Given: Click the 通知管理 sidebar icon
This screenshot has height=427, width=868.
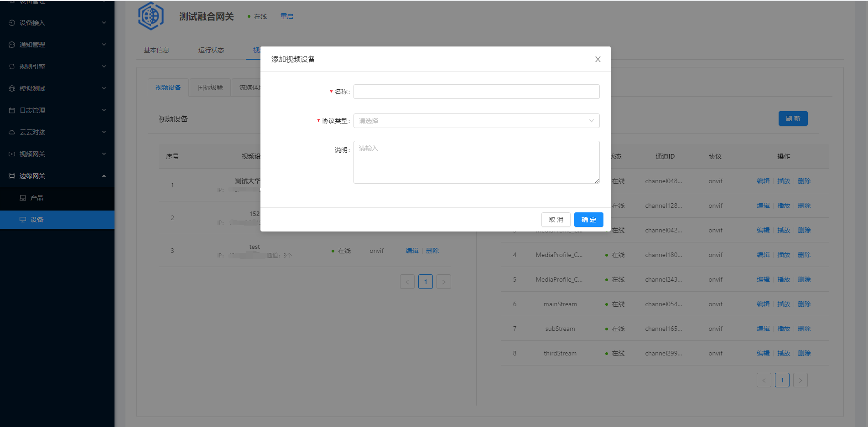Looking at the screenshot, I should tap(12, 45).
